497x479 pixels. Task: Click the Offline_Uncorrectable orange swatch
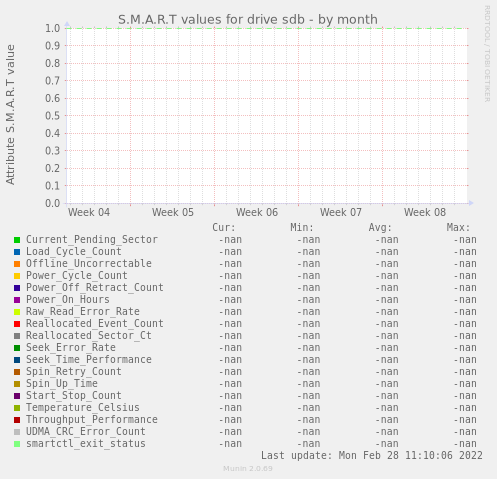coord(17,264)
